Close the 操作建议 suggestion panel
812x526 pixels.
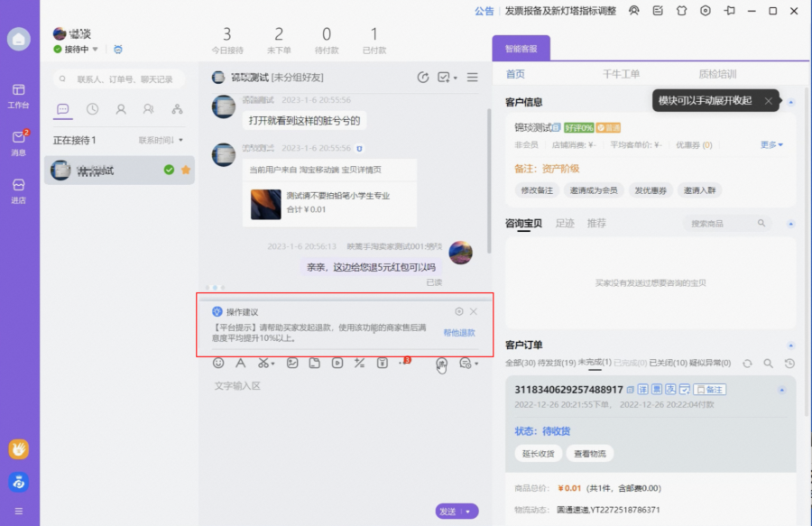[474, 311]
